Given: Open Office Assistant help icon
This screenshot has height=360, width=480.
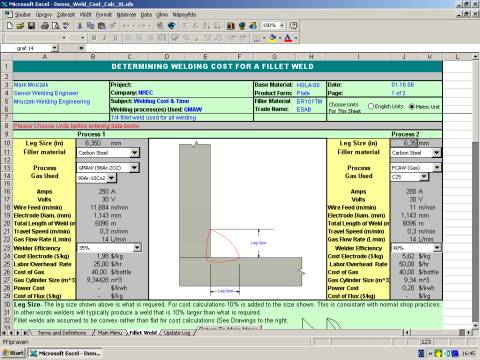Looking at the screenshot, I should (x=293, y=26).
